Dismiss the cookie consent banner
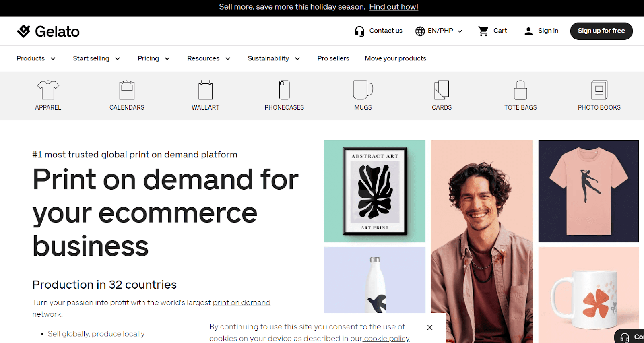This screenshot has height=343, width=644. point(430,327)
